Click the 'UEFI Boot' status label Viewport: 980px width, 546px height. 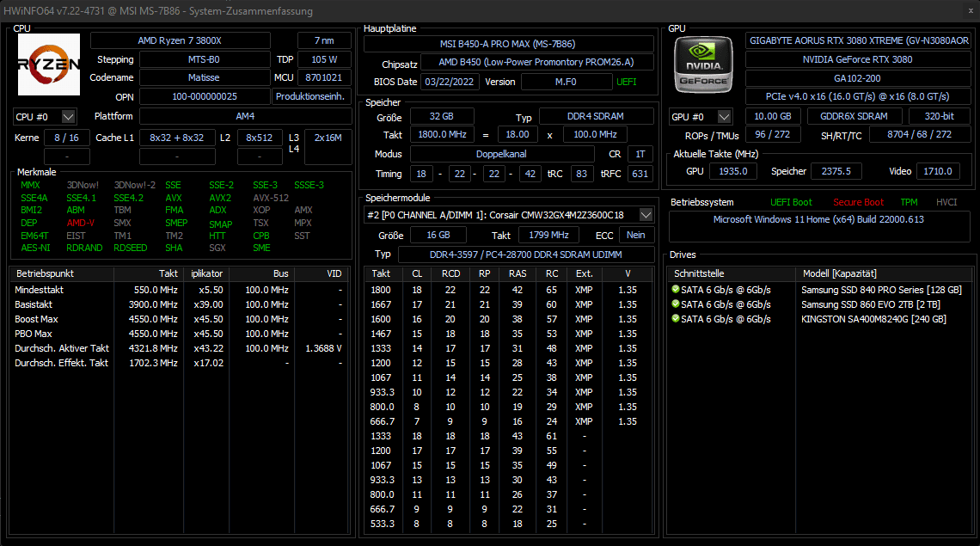tap(791, 202)
